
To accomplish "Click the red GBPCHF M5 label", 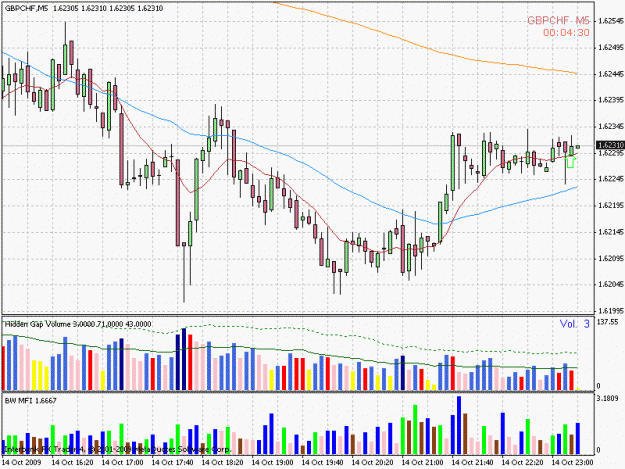I will coord(558,21).
